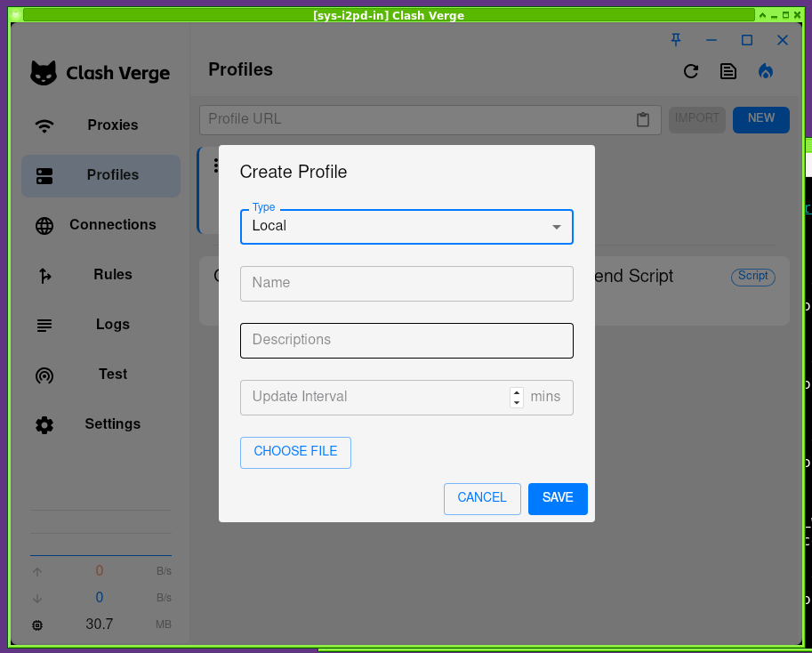The height and width of the screenshot is (653, 812).
Task: Click the IMPORT button
Action: pos(696,119)
